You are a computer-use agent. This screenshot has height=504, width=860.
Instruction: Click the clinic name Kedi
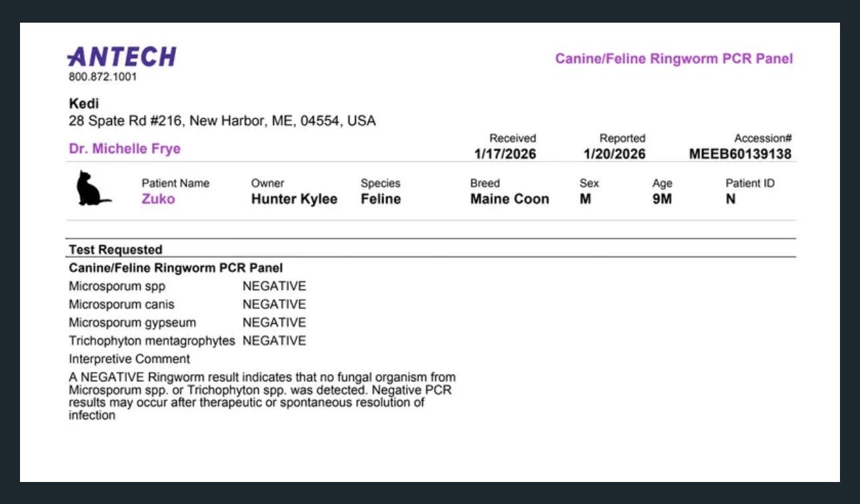tap(84, 104)
